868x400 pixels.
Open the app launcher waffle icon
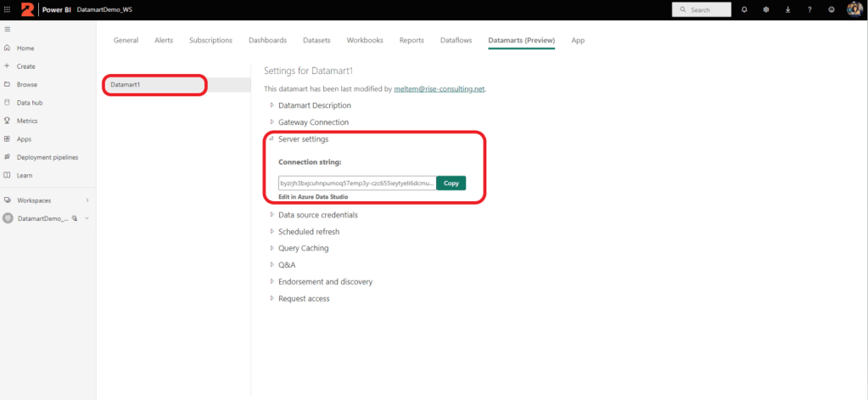coord(8,9)
